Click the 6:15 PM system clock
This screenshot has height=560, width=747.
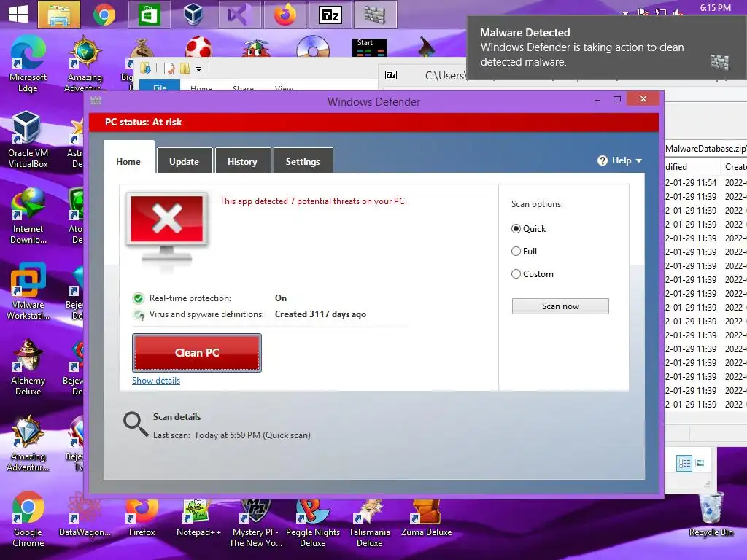715,8
